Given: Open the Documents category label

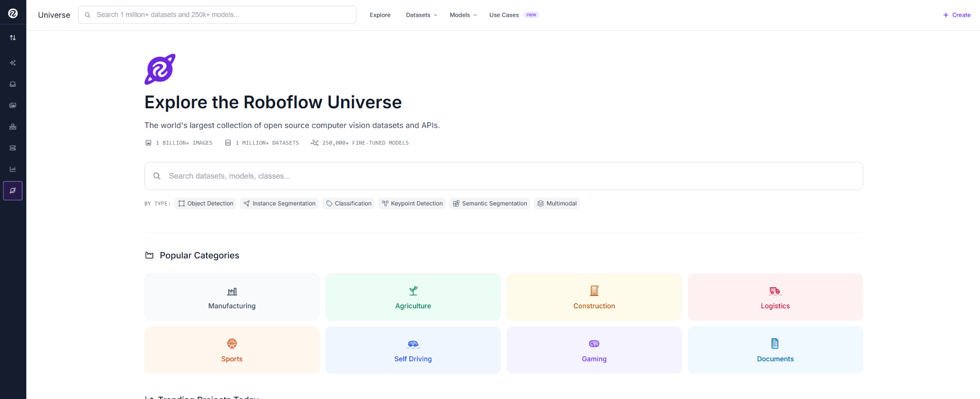Looking at the screenshot, I should coord(775,359).
